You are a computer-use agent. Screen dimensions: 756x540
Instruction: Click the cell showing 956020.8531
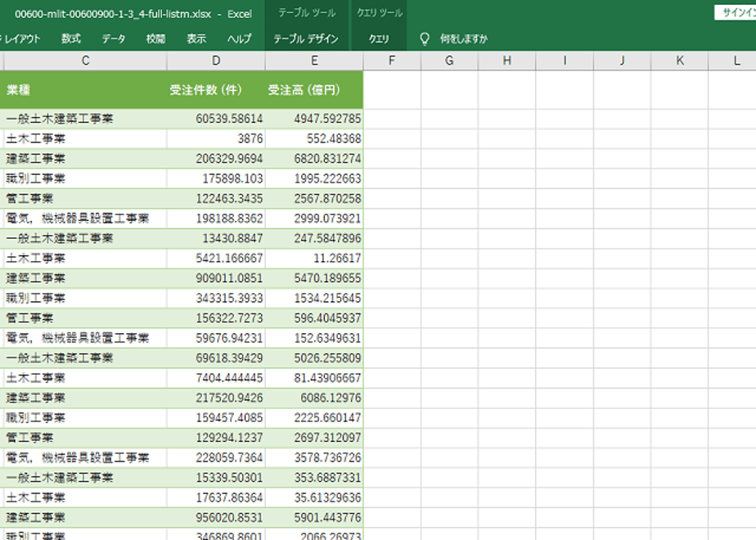click(216, 517)
